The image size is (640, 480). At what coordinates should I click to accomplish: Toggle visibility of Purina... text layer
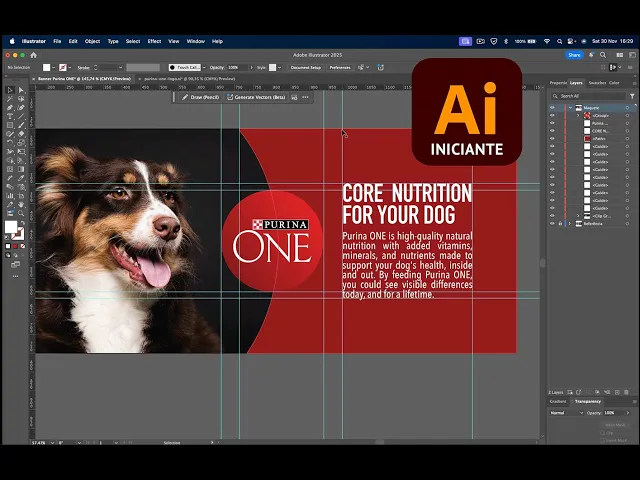click(x=552, y=123)
